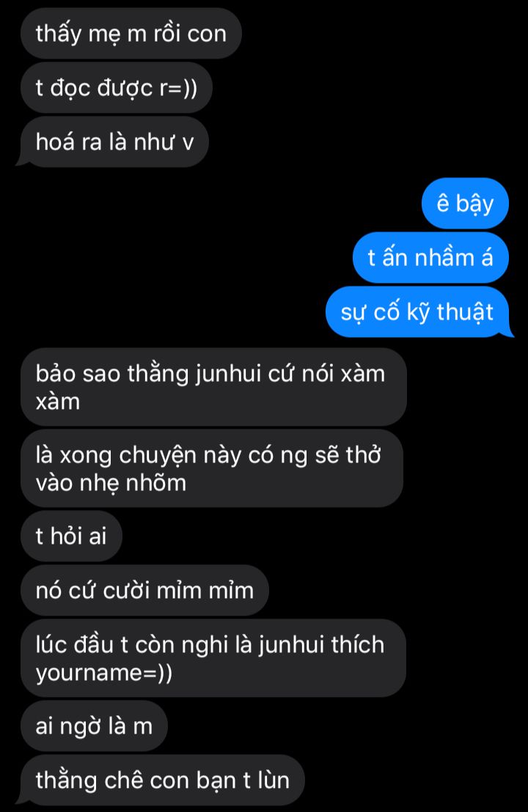The image size is (528, 812).
Task: Tap the message starting 'bảo sao thằng junhui'
Action: [213, 388]
